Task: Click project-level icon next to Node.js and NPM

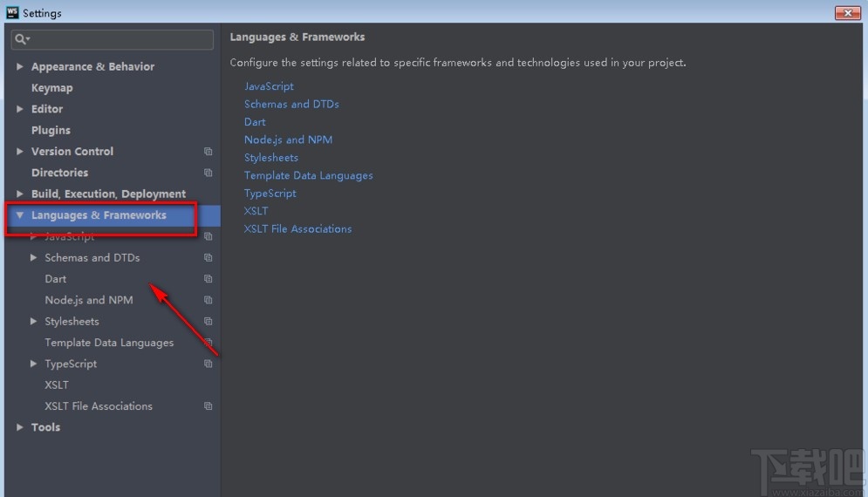Action: point(208,300)
